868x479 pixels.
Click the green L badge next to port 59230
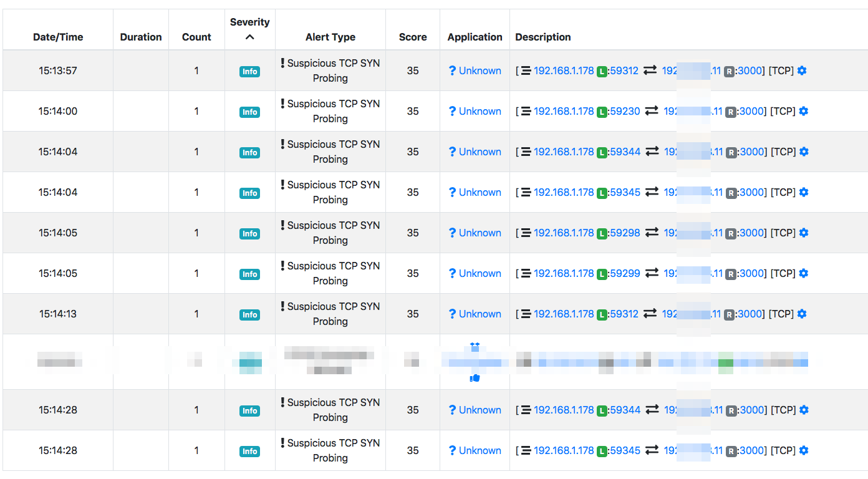tap(602, 112)
